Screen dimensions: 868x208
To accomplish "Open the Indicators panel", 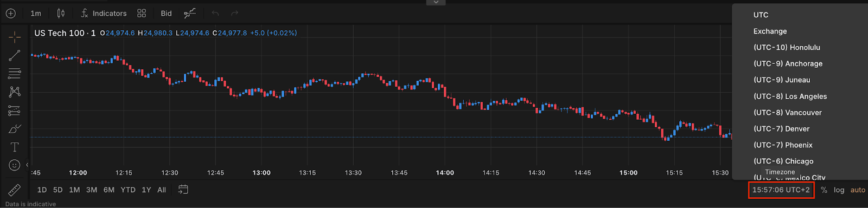I will [103, 13].
